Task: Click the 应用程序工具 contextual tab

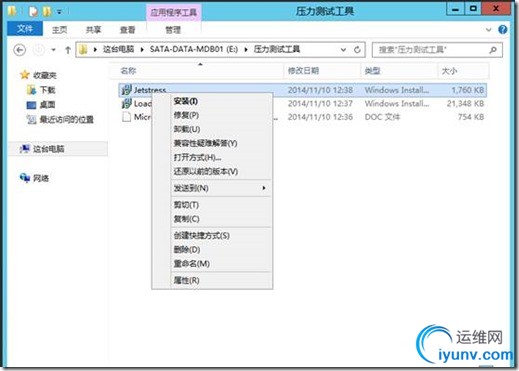Action: pyautogui.click(x=173, y=13)
